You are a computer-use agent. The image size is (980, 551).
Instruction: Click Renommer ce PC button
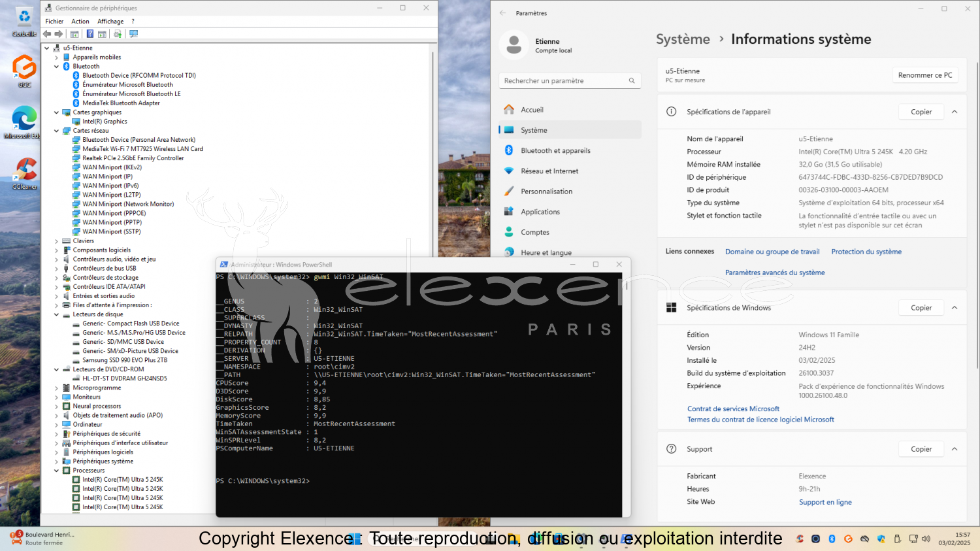click(x=925, y=75)
